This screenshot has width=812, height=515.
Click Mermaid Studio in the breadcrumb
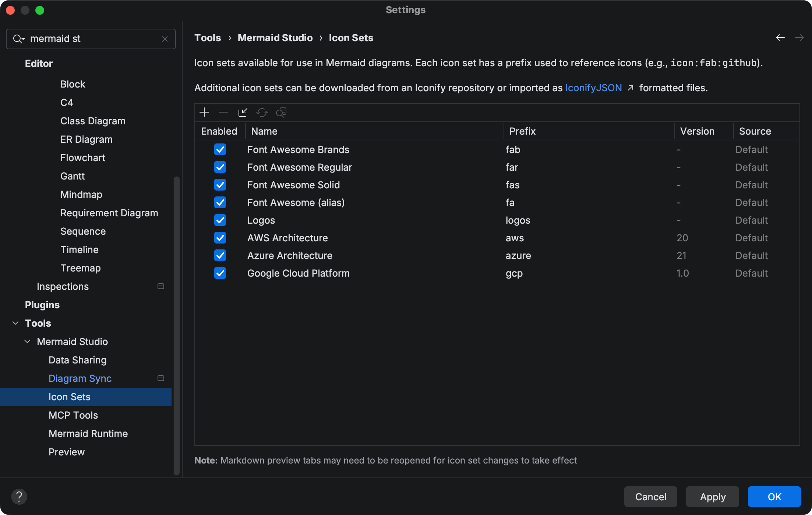click(275, 38)
